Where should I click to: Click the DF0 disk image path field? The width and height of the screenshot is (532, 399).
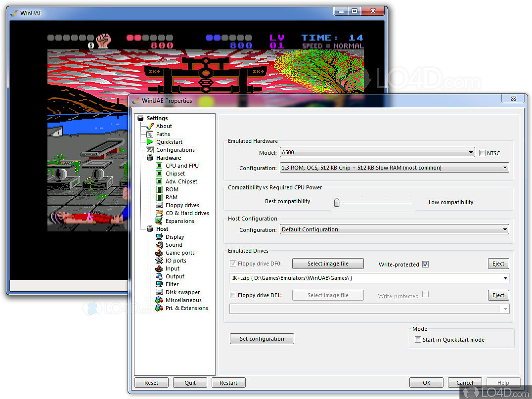click(365, 278)
